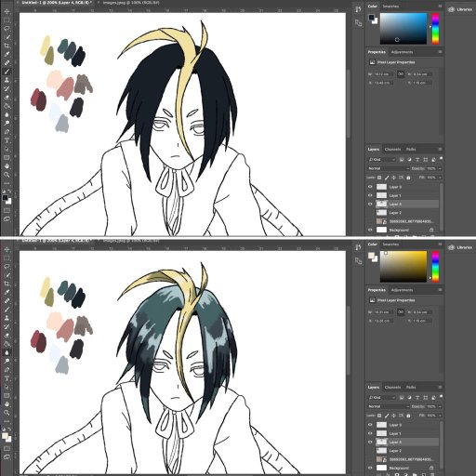Select the Lasso tool in the top window
The height and width of the screenshot is (476, 476).
pyautogui.click(x=7, y=29)
